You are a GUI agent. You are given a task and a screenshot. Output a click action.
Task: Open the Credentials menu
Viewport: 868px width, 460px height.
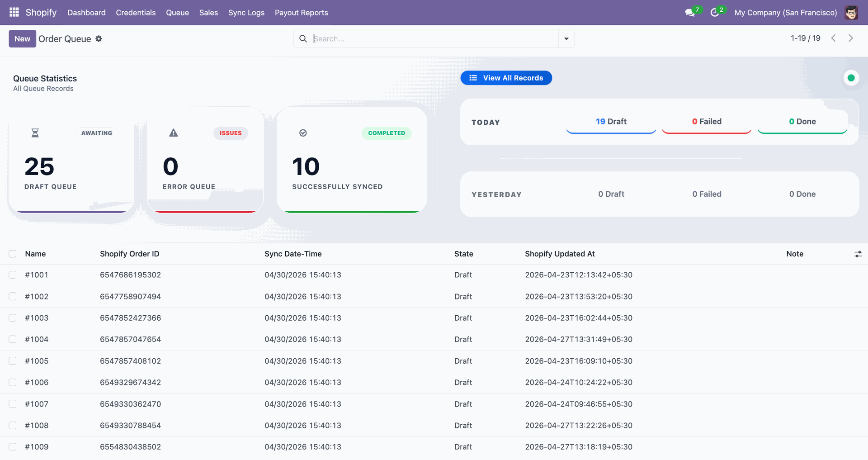[x=136, y=13]
